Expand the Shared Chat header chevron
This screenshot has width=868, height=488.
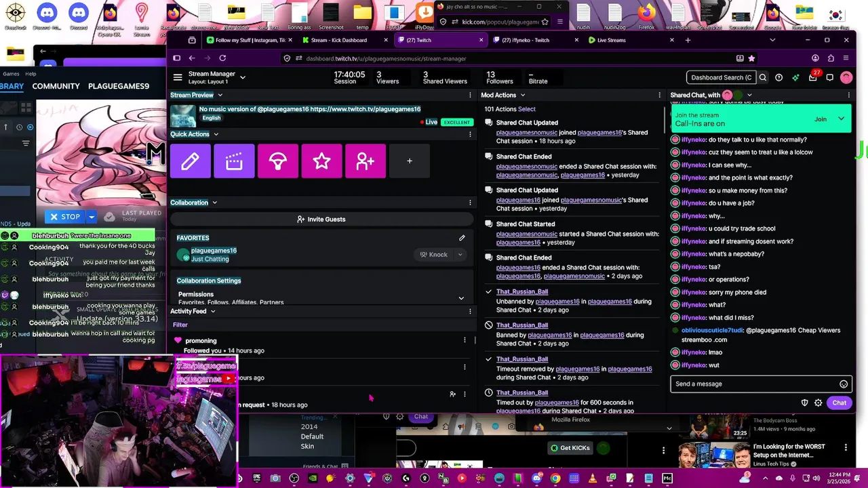click(749, 96)
